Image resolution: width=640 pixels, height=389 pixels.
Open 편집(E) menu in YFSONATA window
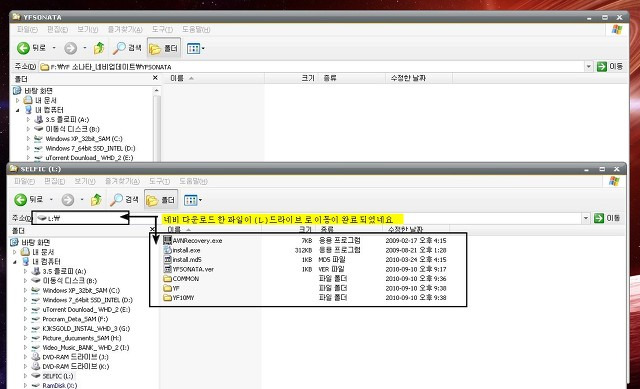tap(57, 29)
